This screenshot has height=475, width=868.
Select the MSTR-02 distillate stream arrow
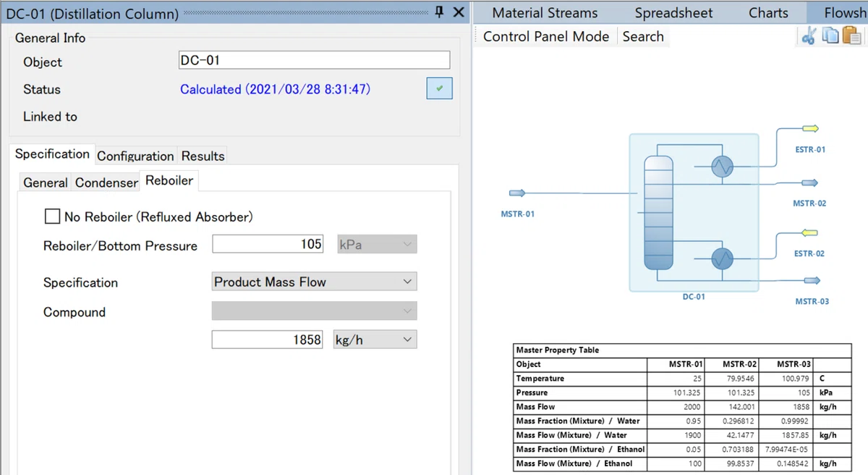[x=809, y=183]
